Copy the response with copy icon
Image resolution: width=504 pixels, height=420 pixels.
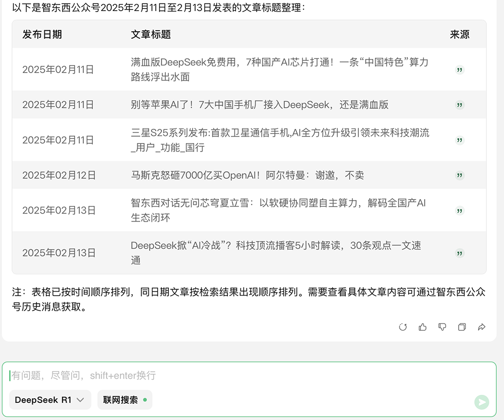(x=462, y=327)
